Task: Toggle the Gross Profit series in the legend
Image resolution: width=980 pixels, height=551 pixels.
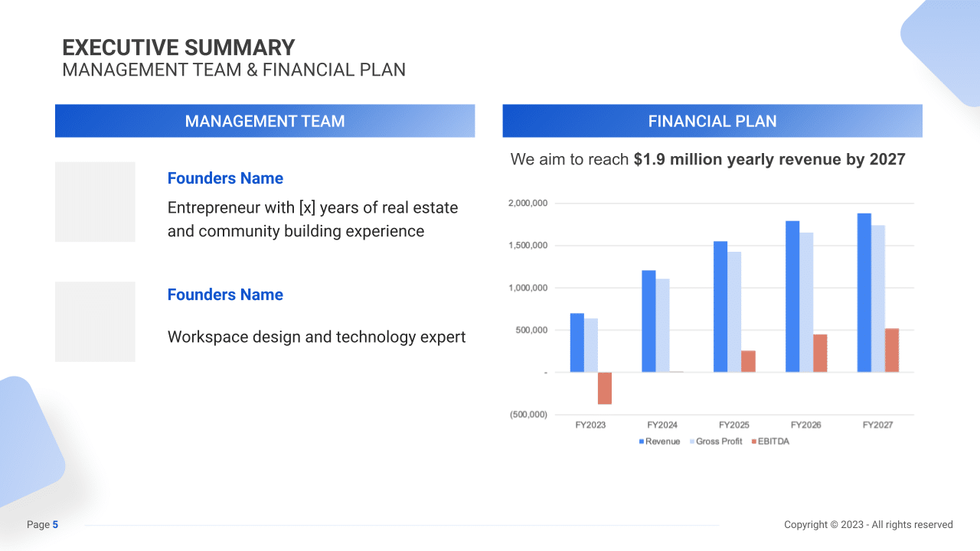Action: (717, 441)
